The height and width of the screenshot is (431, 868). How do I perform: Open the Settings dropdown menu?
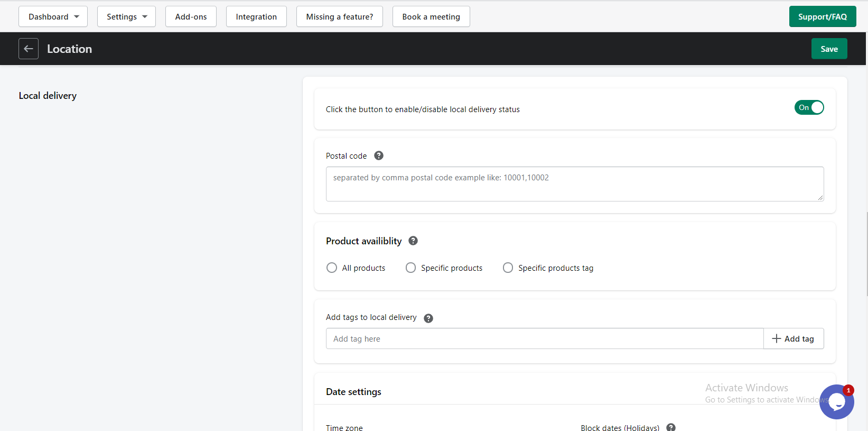click(x=126, y=16)
